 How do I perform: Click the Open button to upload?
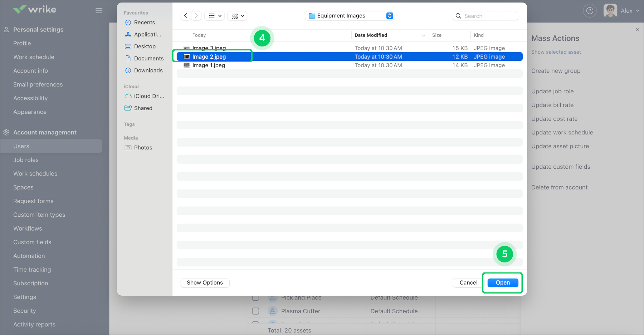pos(502,282)
